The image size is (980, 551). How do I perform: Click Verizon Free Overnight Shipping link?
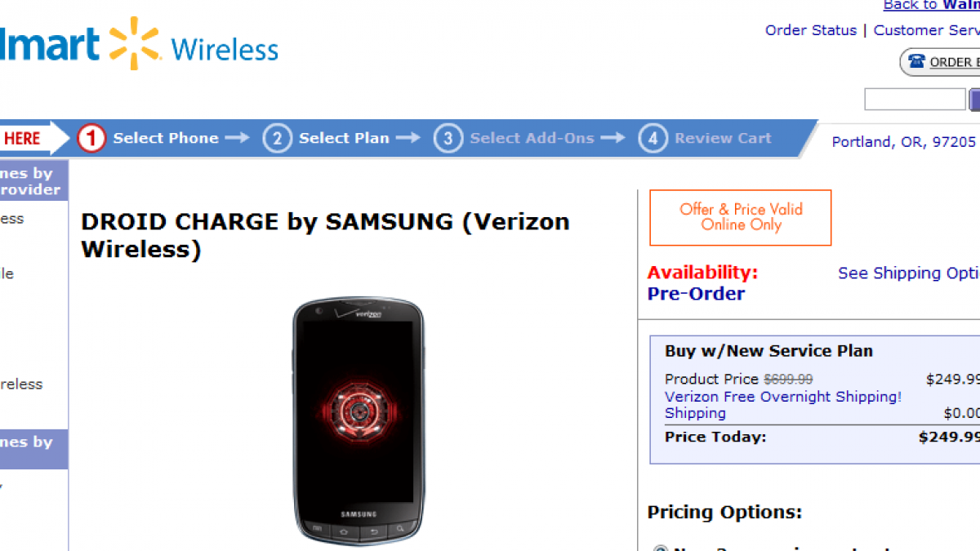(x=782, y=397)
